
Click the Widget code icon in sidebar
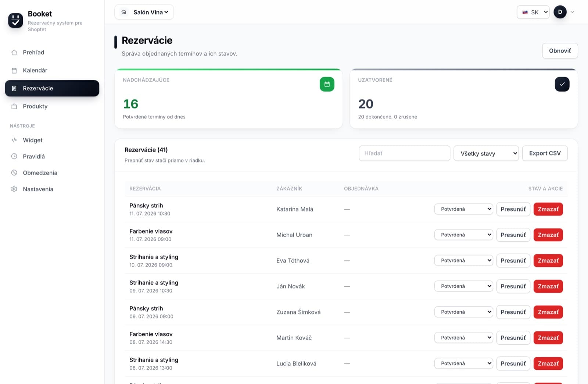point(14,140)
